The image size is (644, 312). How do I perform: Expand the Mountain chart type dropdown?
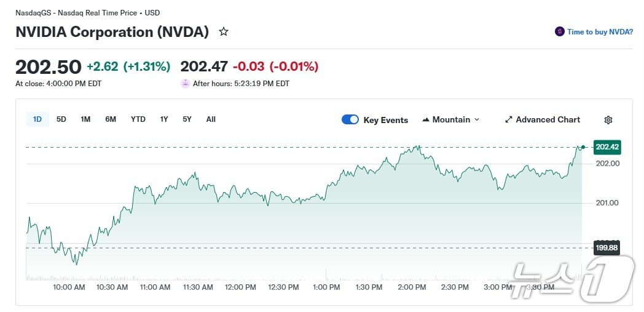(477, 120)
